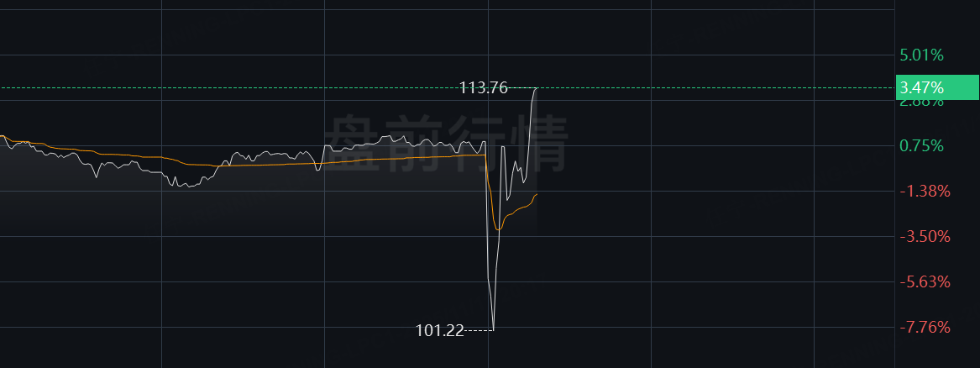Viewport: 980px width, 368px height.
Task: Click the 盘前行情 watermark text
Action: click(445, 144)
